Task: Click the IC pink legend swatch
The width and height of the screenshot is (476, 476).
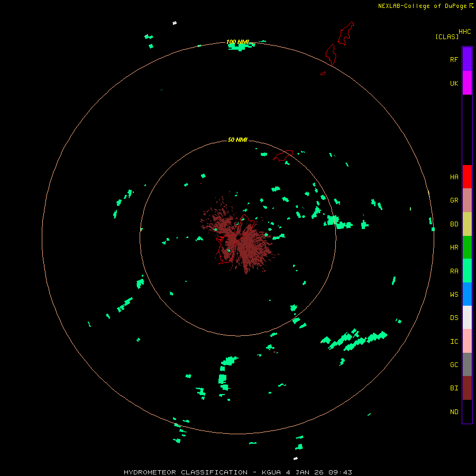Action: 467,341
